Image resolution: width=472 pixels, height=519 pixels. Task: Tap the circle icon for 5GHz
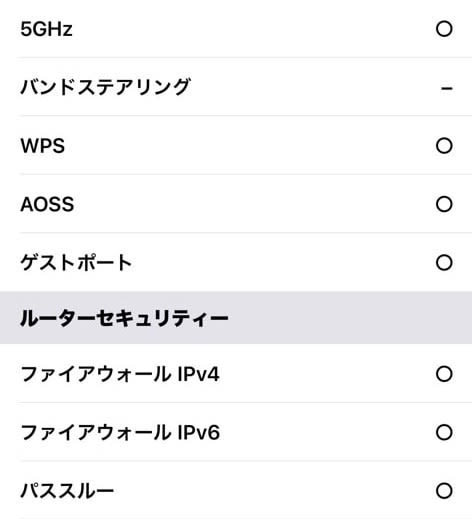pos(444,29)
